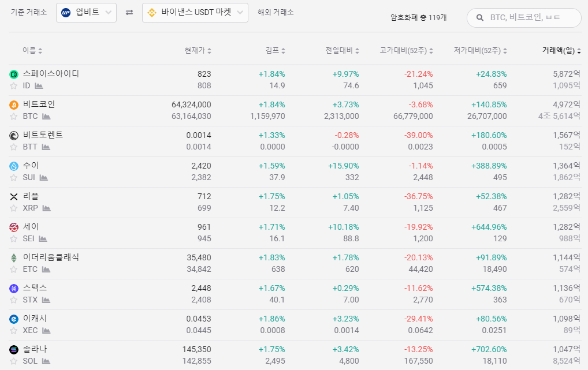Sort by 현재가 column
The height and width of the screenshot is (370, 588).
[x=198, y=50]
